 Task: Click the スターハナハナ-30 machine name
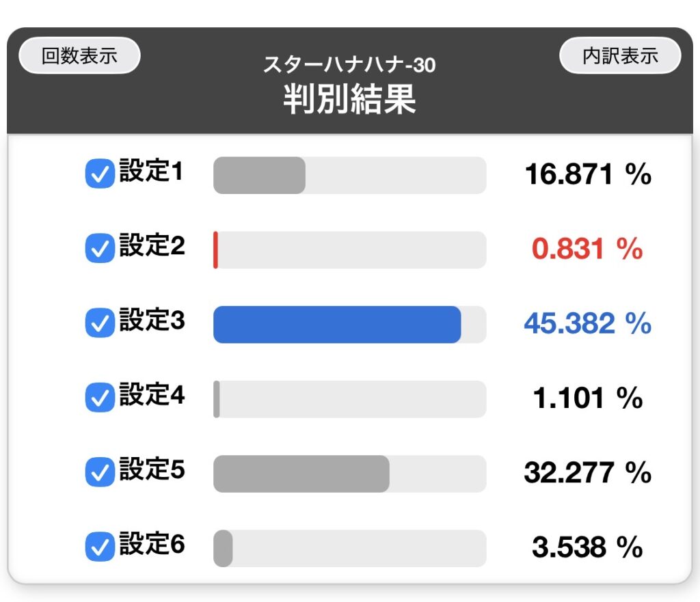pyautogui.click(x=349, y=65)
